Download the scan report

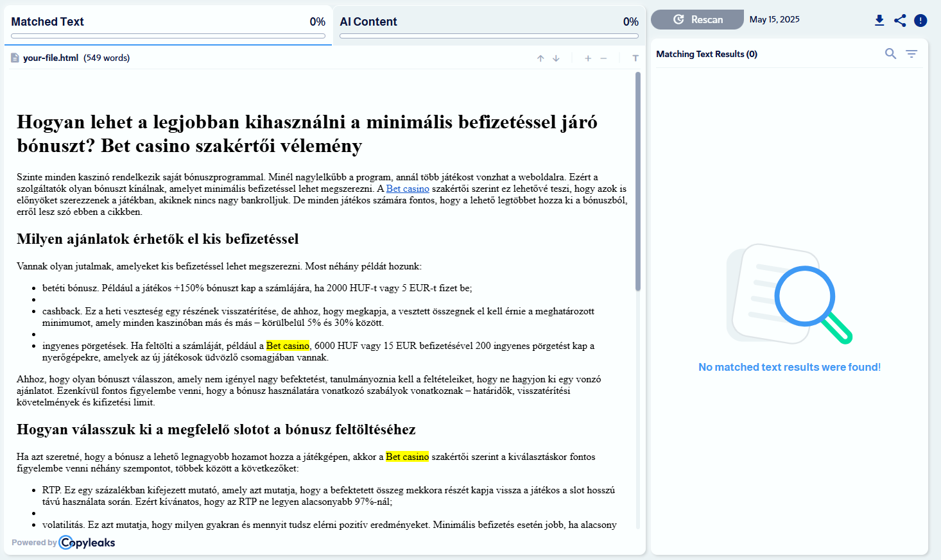879,21
